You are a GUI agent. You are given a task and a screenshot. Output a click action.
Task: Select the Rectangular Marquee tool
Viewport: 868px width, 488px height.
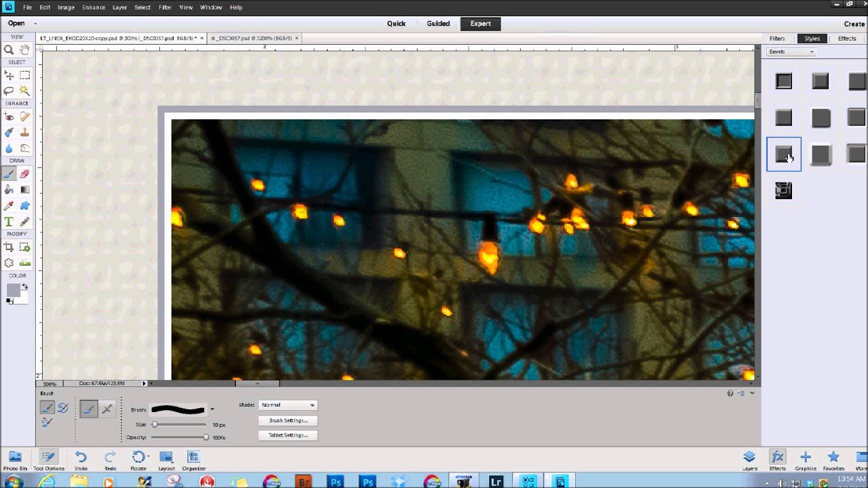[x=24, y=76]
